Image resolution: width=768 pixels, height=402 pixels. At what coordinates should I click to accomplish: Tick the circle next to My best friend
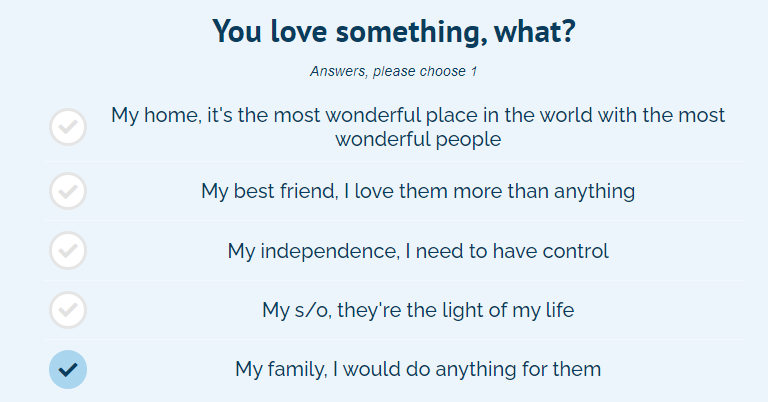(68, 190)
